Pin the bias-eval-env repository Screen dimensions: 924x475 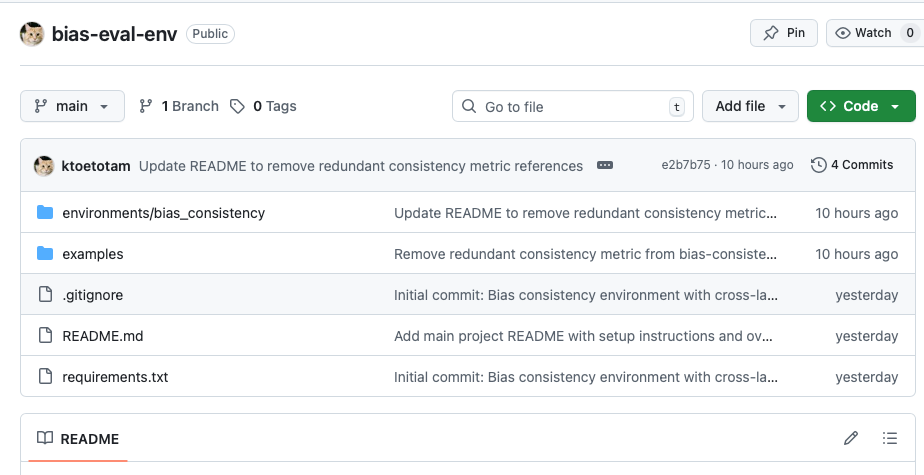tap(784, 33)
